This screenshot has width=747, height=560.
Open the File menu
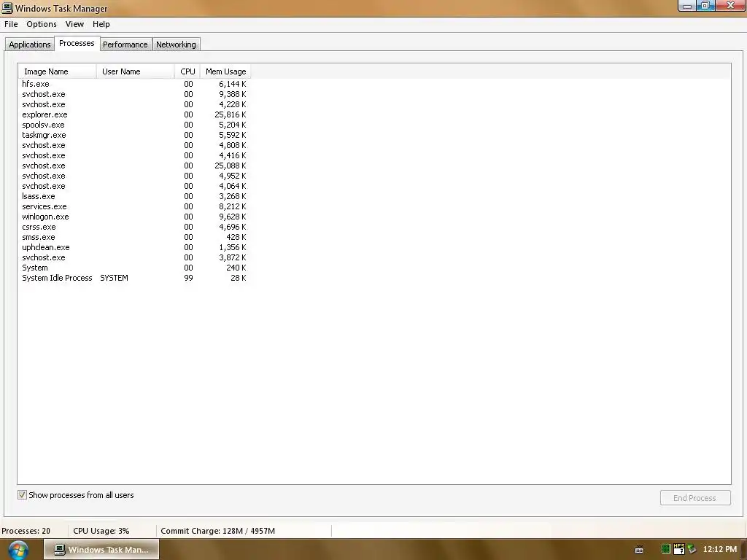click(11, 24)
